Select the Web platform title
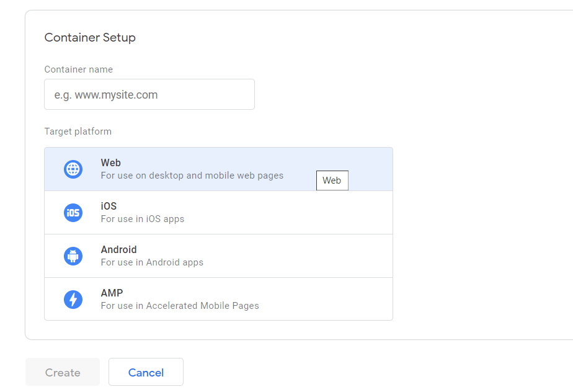Viewport: 573px width, 392px height. [x=111, y=163]
